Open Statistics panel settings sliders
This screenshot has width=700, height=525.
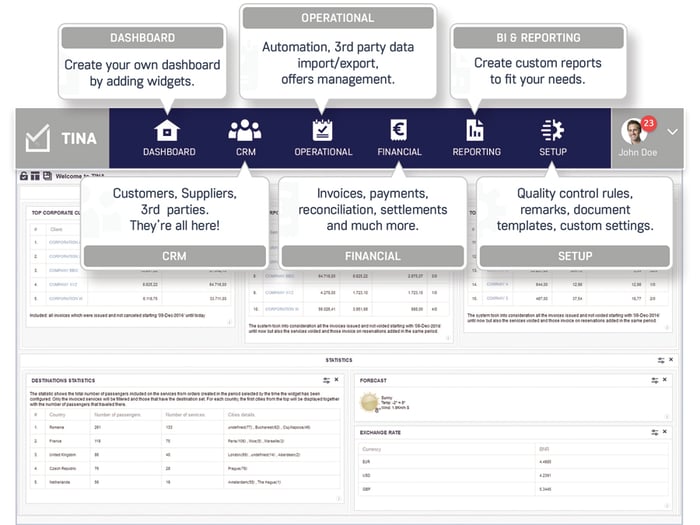(x=661, y=360)
